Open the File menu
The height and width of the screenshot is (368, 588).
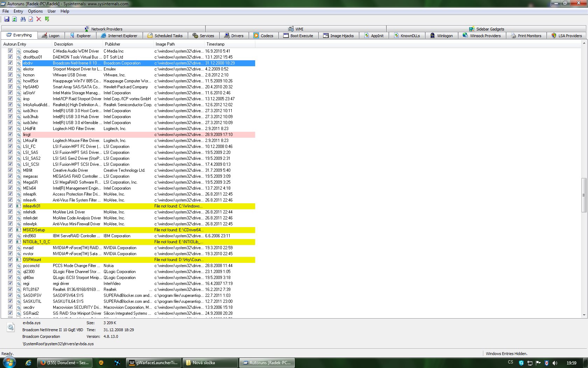pos(6,11)
